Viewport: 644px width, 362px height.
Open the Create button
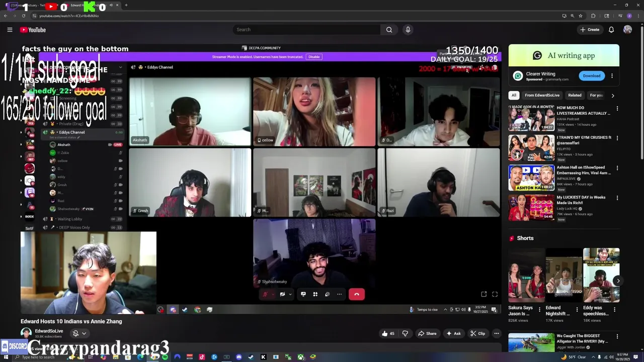point(590,30)
